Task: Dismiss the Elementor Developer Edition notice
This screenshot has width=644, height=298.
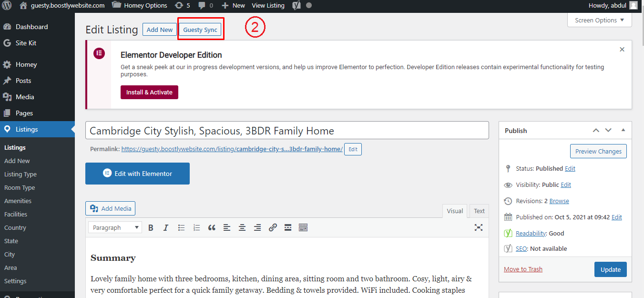Action: click(622, 50)
